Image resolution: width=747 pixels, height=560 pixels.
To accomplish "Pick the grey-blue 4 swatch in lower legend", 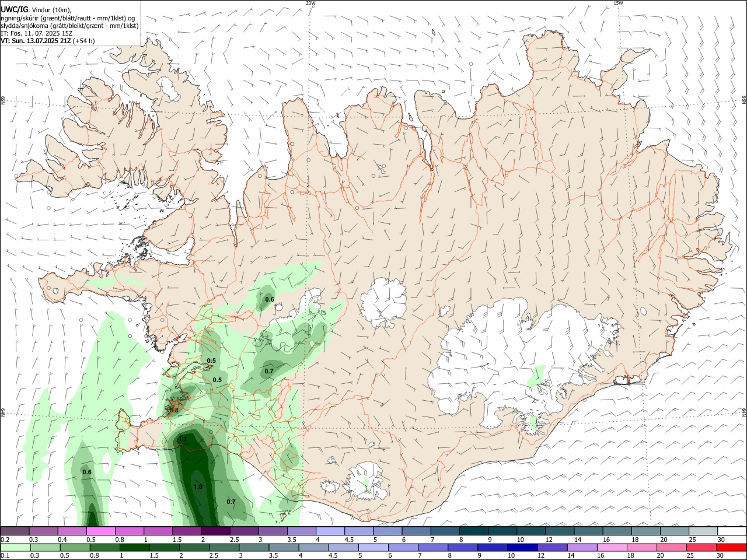I will coord(313,548).
